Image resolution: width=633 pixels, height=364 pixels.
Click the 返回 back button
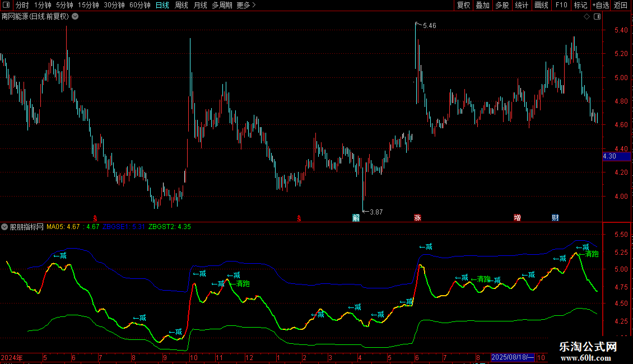621,5
